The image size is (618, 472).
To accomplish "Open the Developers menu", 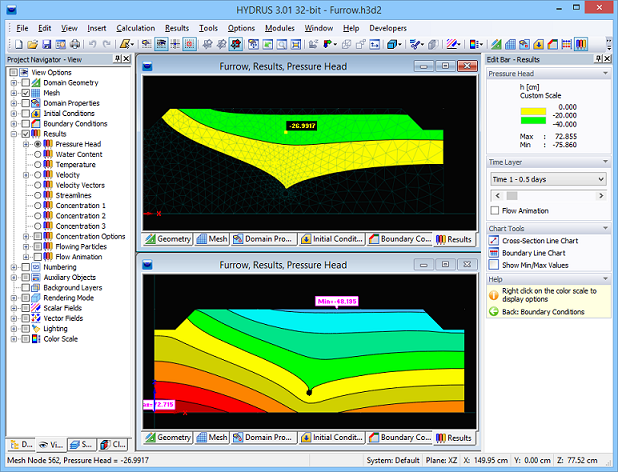I will [x=388, y=28].
